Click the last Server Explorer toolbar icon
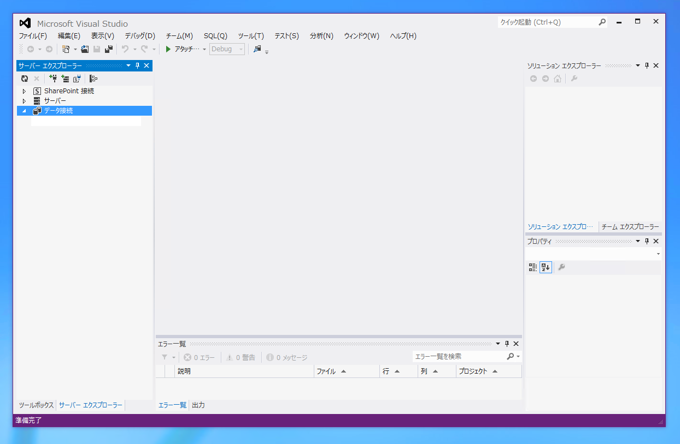The width and height of the screenshot is (680, 444). [x=93, y=78]
